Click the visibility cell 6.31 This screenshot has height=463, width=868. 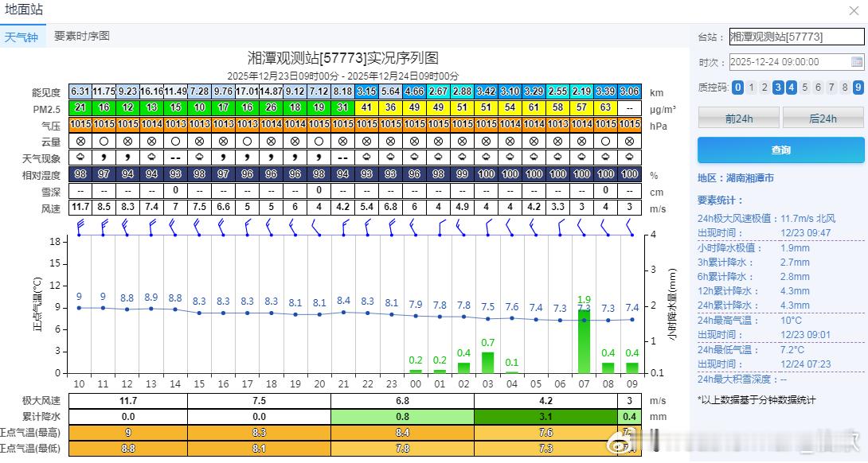[x=80, y=91]
